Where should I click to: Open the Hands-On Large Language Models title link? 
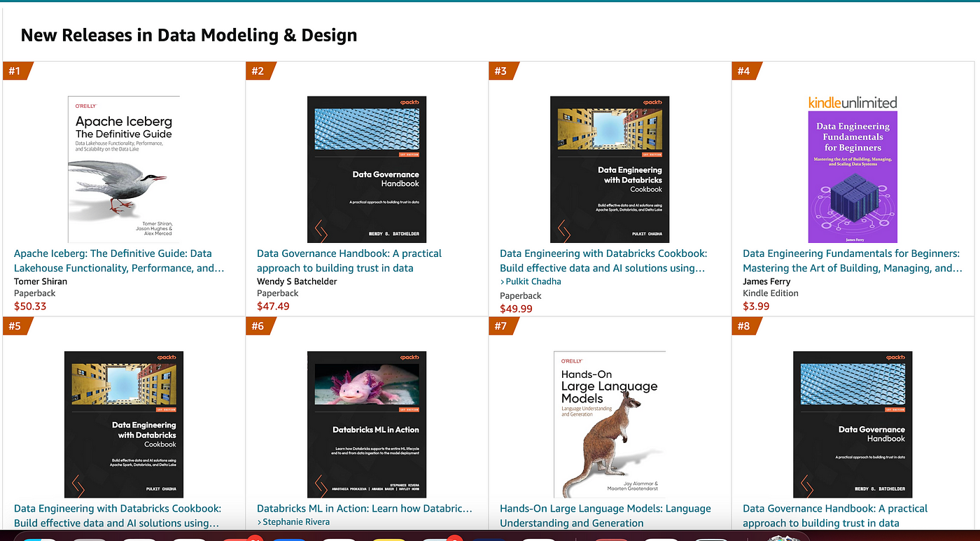[x=605, y=516]
